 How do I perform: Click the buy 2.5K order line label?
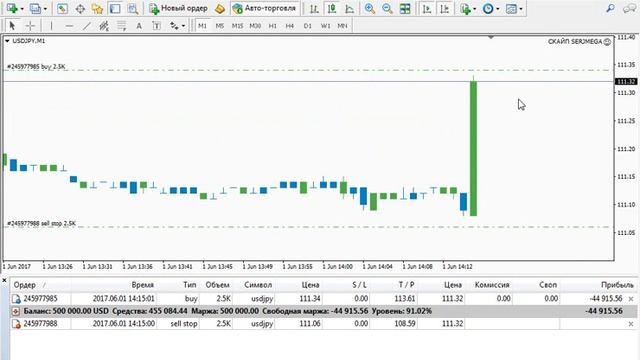pos(36,67)
